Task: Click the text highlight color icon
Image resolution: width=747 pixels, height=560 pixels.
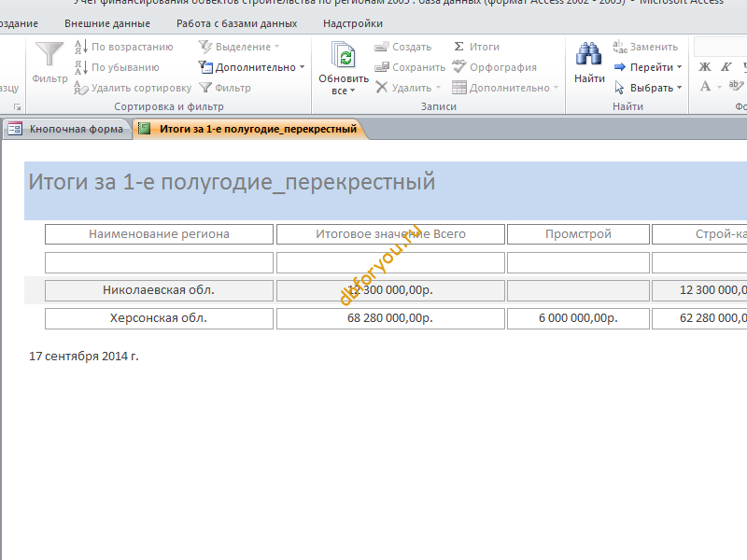Action: click(x=736, y=86)
